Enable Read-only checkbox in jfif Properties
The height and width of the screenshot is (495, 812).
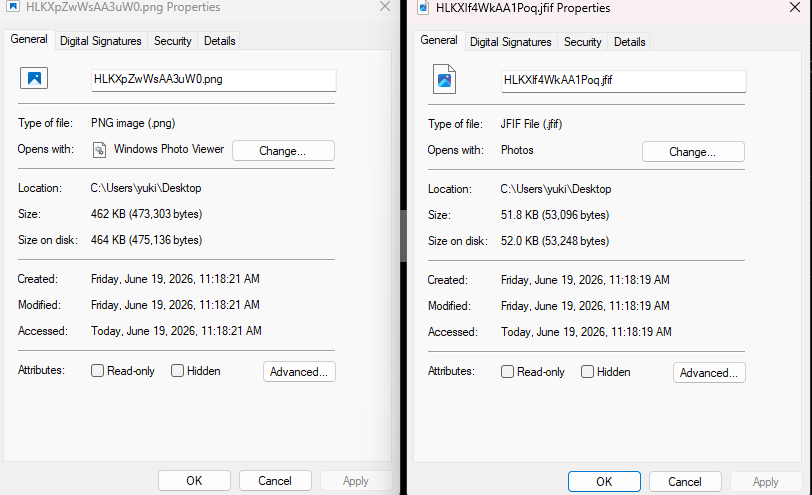pyautogui.click(x=508, y=372)
